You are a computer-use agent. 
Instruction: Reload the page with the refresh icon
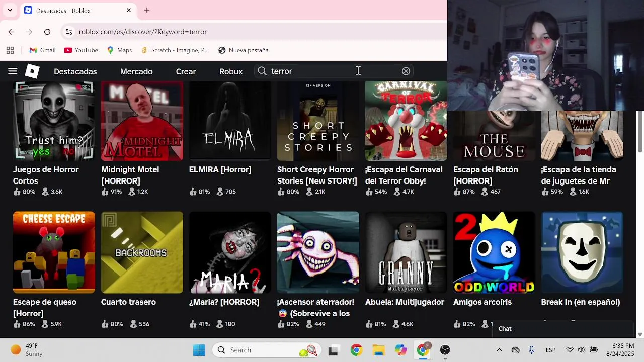tap(47, 32)
